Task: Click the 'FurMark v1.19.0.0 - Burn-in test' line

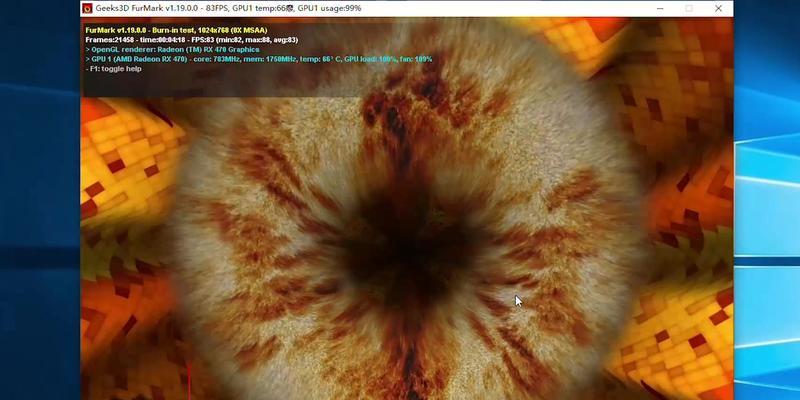Action: [176, 30]
